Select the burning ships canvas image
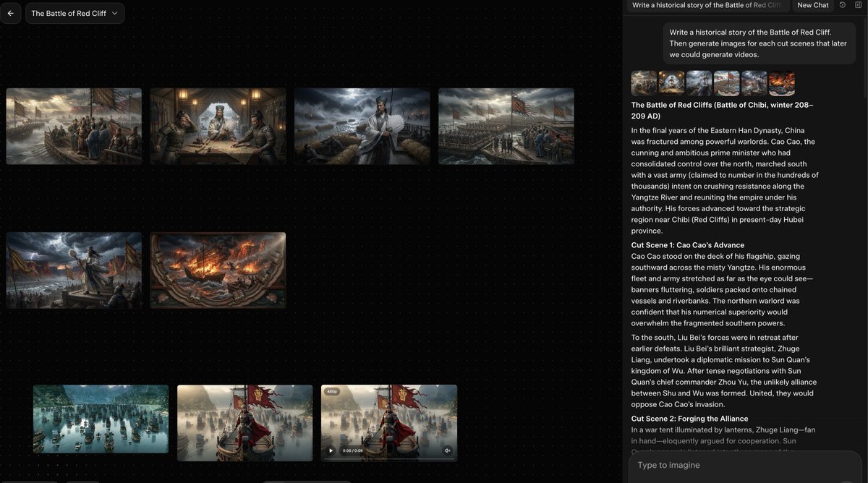 (x=218, y=270)
